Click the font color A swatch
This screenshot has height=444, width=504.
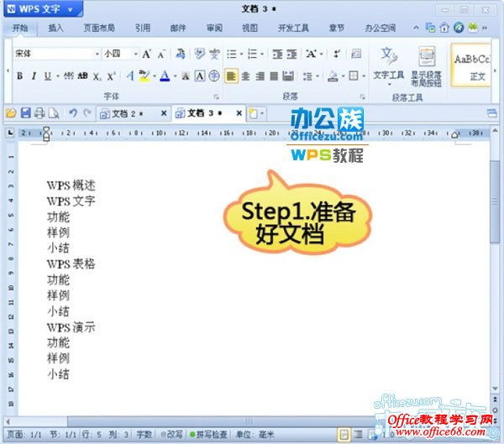pos(165,76)
